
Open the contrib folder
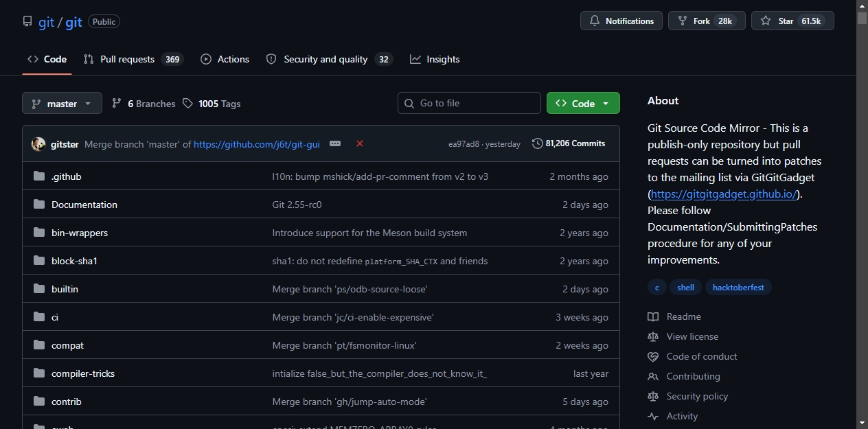(x=67, y=402)
